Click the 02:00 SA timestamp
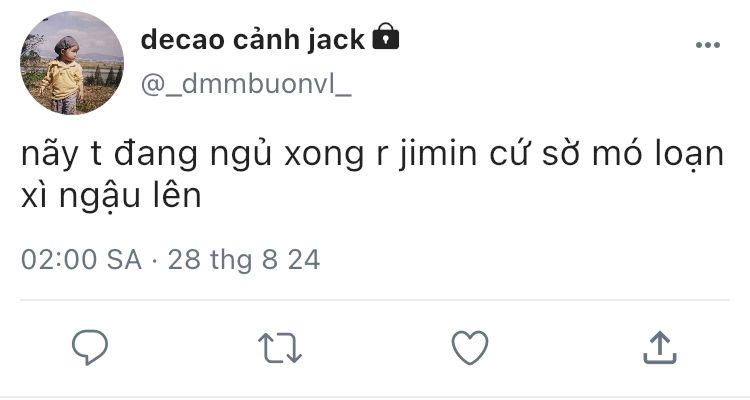 [x=81, y=260]
